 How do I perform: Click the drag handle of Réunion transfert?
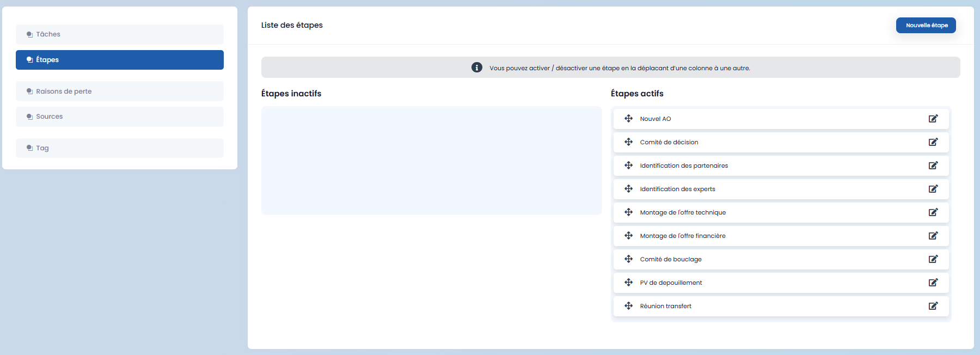(x=628, y=306)
